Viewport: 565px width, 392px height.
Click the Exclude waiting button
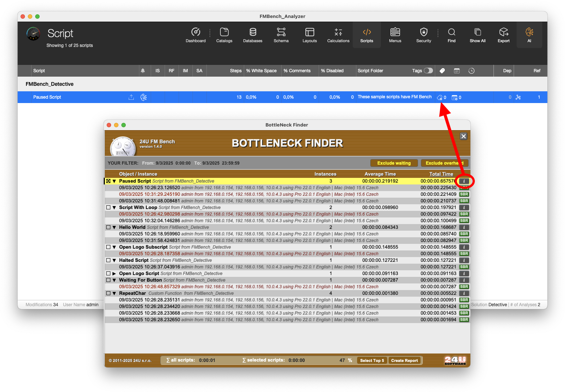394,163
